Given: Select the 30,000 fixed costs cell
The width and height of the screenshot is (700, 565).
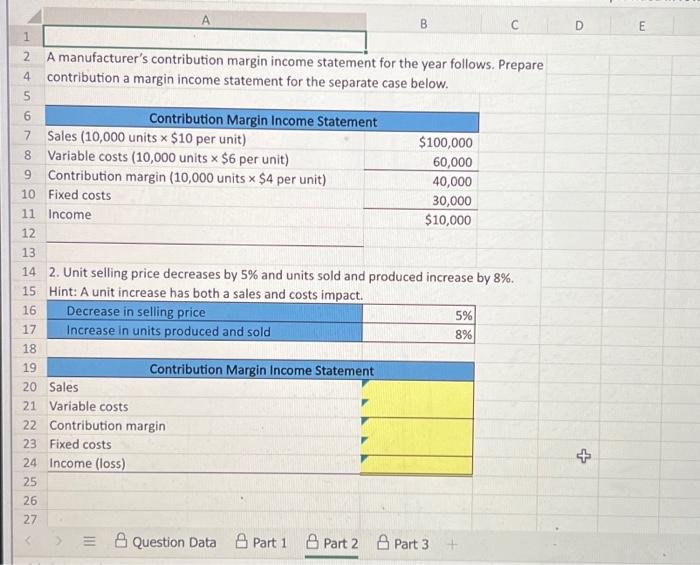Looking at the screenshot, I should pos(421,200).
